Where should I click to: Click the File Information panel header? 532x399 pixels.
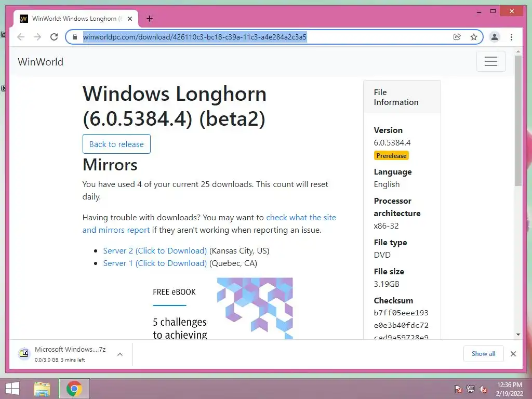click(x=402, y=97)
